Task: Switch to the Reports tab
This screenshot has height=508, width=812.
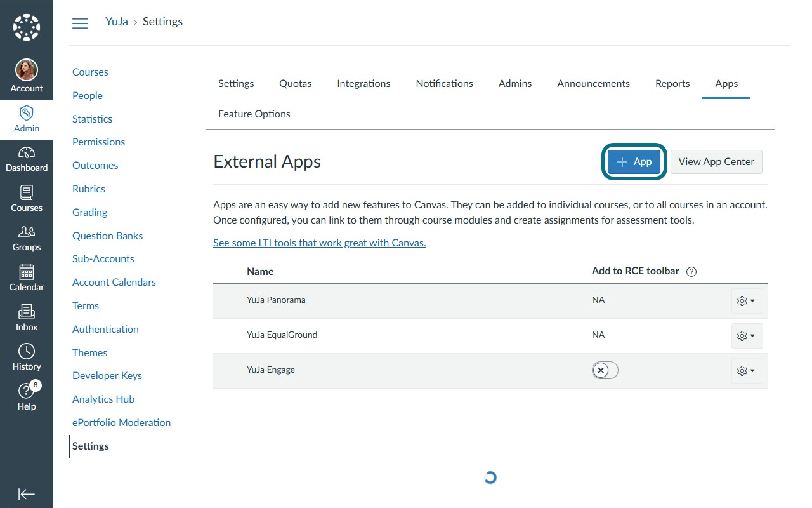Action: pos(672,84)
